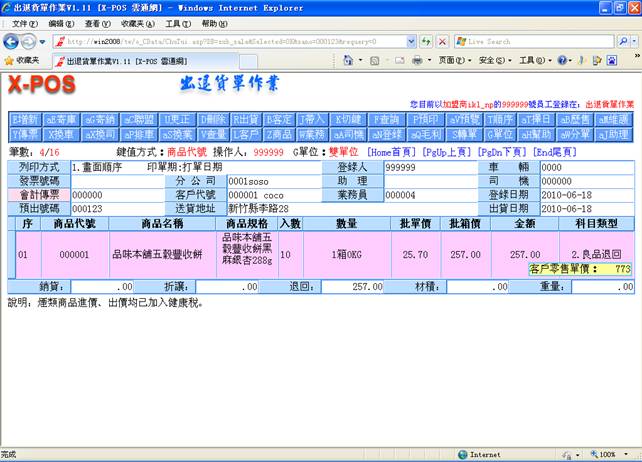Open the address bar URL dropdown
The height and width of the screenshot is (462, 642).
click(409, 41)
